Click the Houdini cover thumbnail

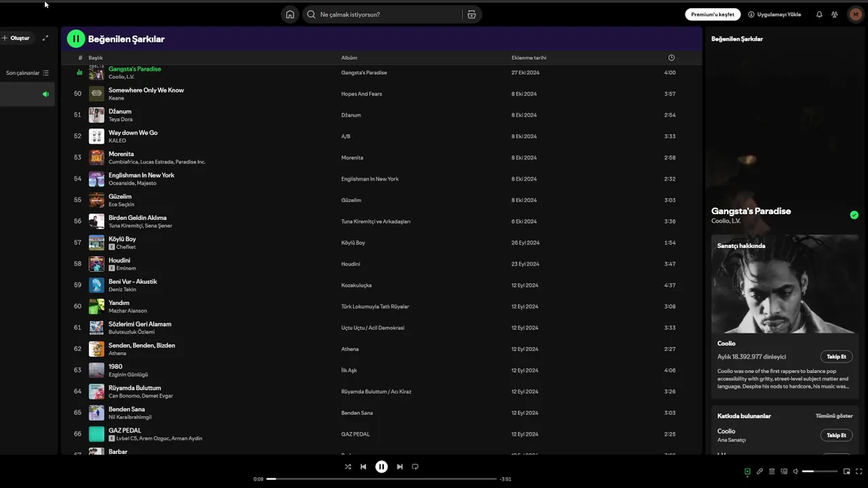click(x=96, y=264)
